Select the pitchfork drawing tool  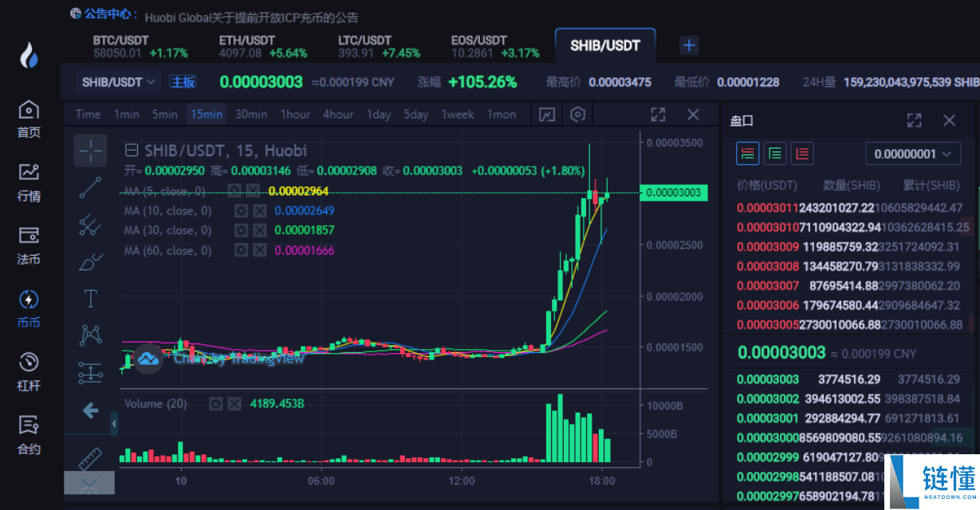coord(90,225)
